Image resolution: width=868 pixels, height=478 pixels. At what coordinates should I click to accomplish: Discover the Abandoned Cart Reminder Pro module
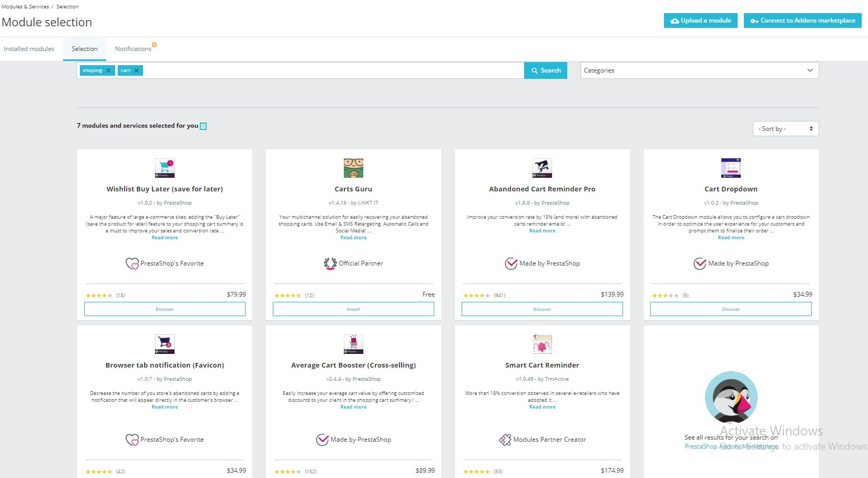(542, 309)
